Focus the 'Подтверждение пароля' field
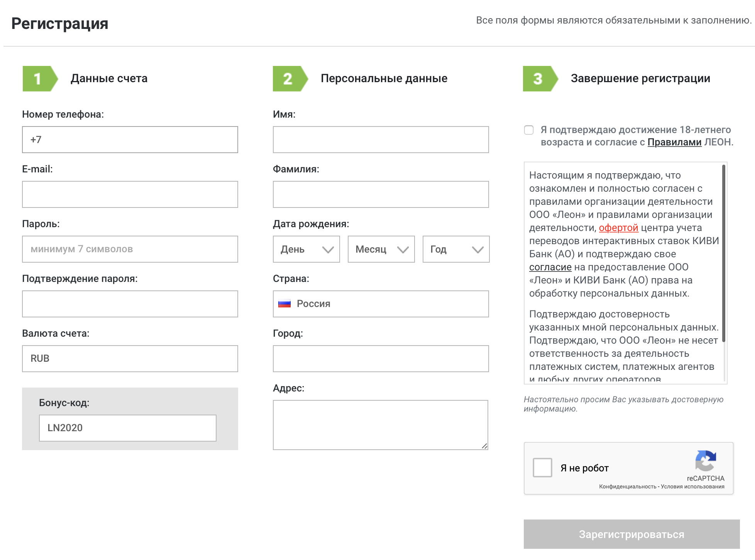Image resolution: width=755 pixels, height=560 pixels. point(130,304)
